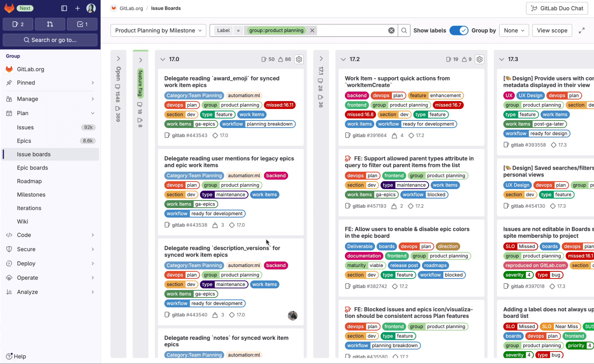This screenshot has width=594, height=364.
Task: Select Issue boards in the sidebar
Action: 51,154
